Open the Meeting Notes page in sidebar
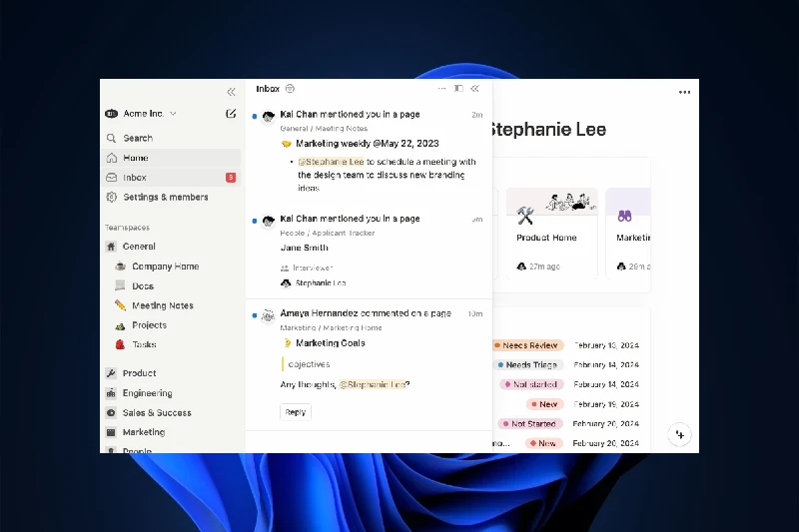The image size is (799, 532). point(163,305)
